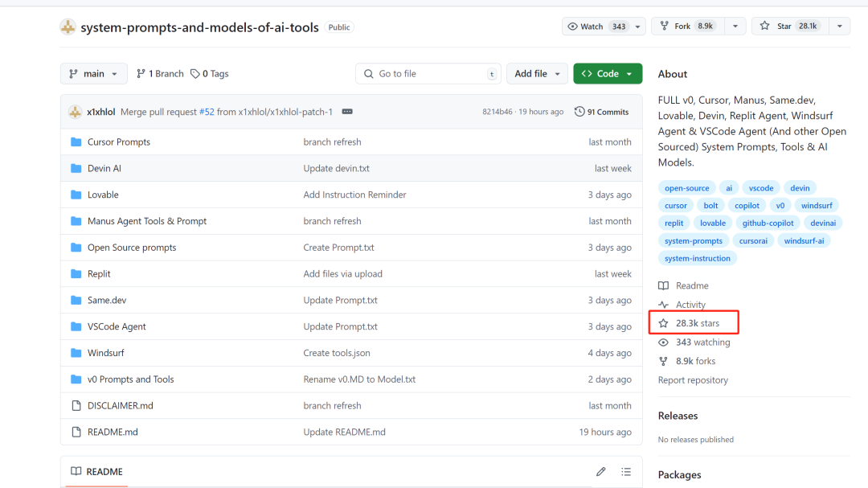Click the windsurf-ai topic tag
The height and width of the screenshot is (488, 868).
click(x=804, y=241)
